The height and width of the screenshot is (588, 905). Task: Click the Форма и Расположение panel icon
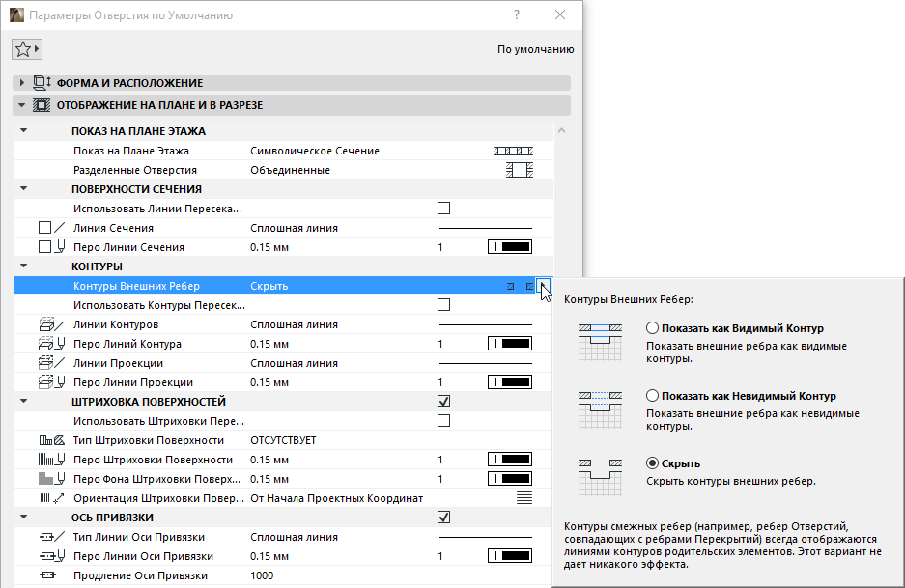(x=42, y=83)
